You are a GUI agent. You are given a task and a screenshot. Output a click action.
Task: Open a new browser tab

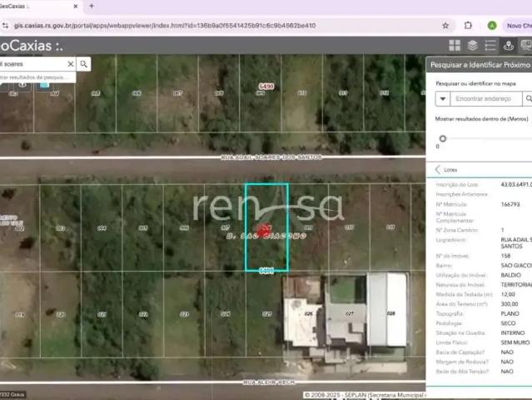tap(92, 6)
